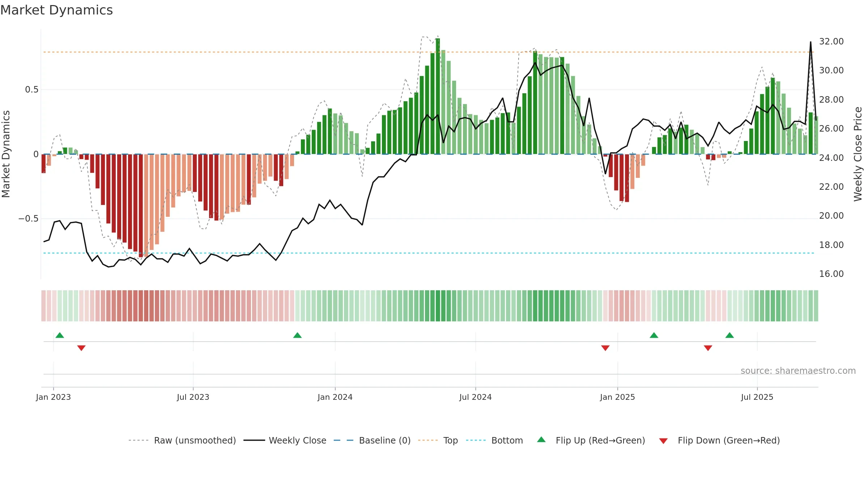Click the red flip-down marker after Jan 2023
868x488 pixels.
(81, 348)
